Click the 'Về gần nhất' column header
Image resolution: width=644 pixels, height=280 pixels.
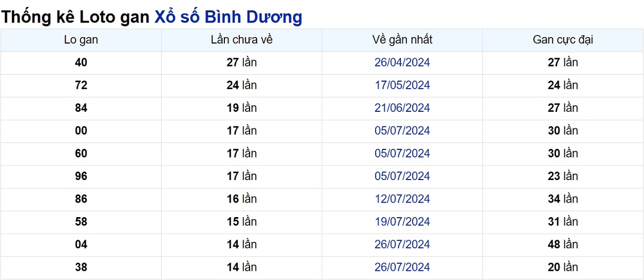402,40
